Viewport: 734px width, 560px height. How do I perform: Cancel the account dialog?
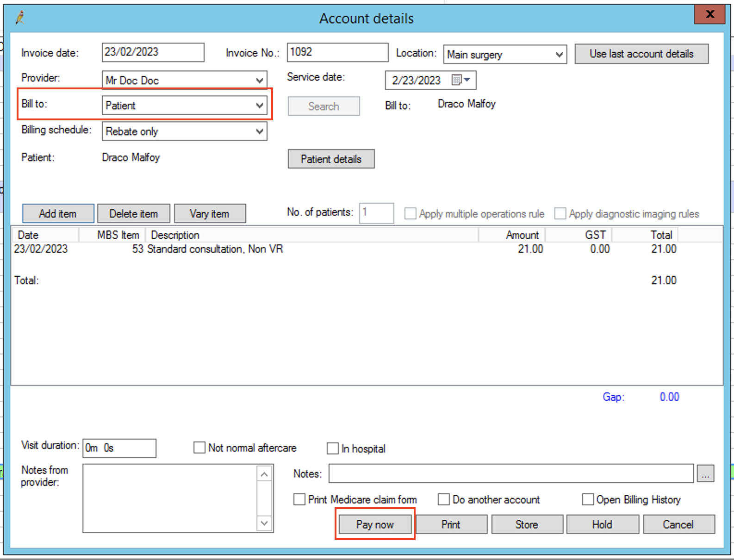coord(678,524)
